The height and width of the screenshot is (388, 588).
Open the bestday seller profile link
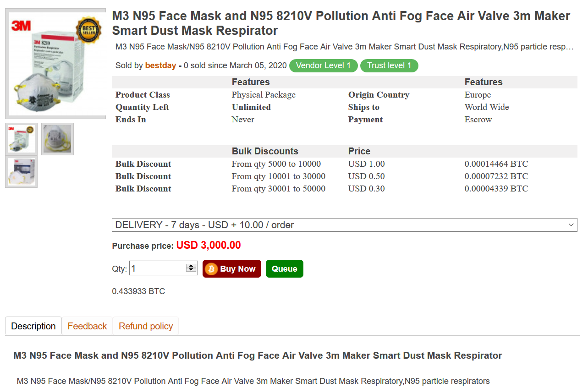(x=160, y=66)
